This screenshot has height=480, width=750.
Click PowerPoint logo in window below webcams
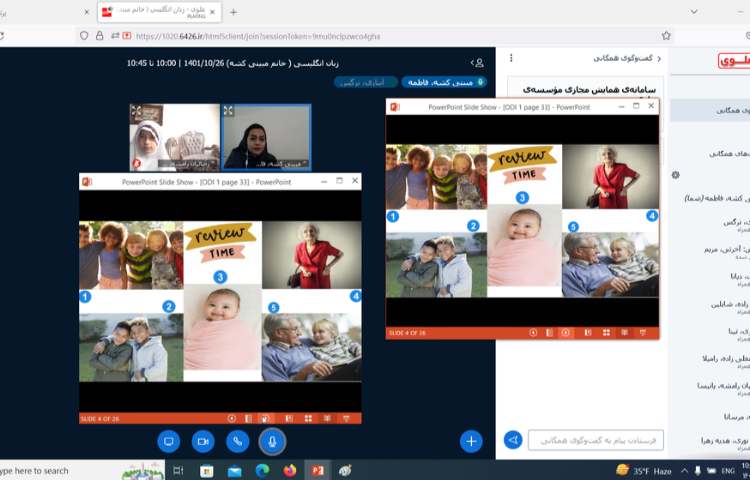point(87,182)
